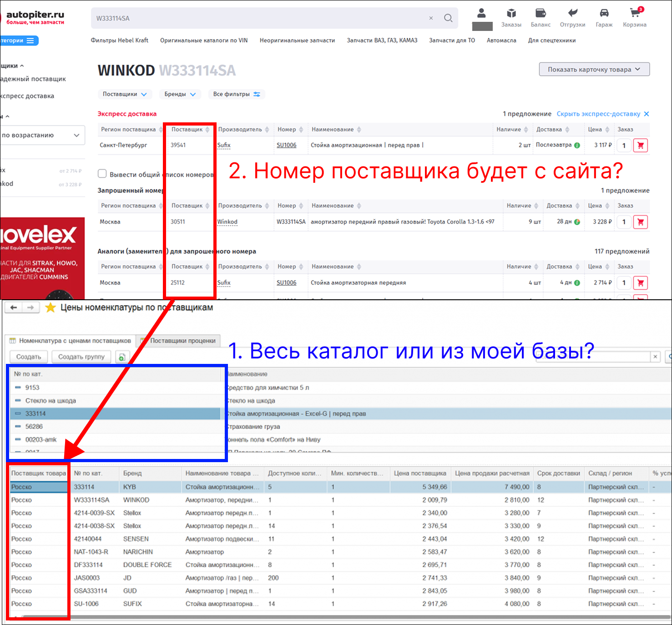Open SU1006 link in Санкт-Петербург row

(287, 146)
